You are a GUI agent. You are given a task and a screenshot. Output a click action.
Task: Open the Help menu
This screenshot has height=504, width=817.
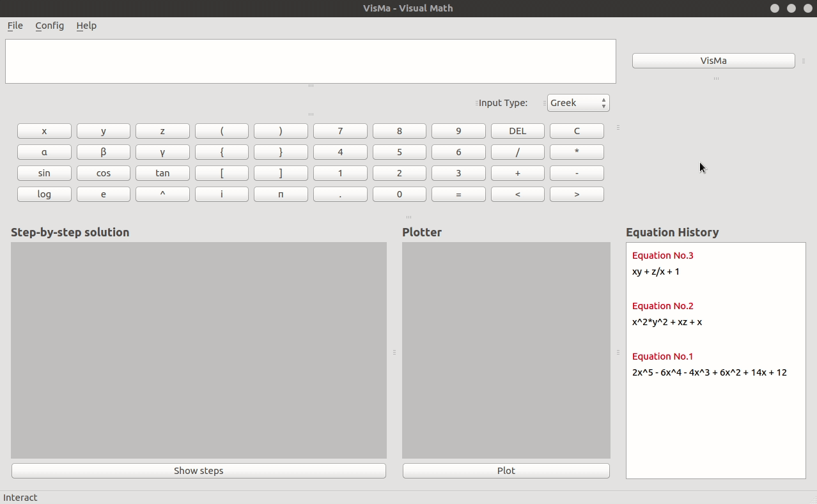pyautogui.click(x=86, y=26)
